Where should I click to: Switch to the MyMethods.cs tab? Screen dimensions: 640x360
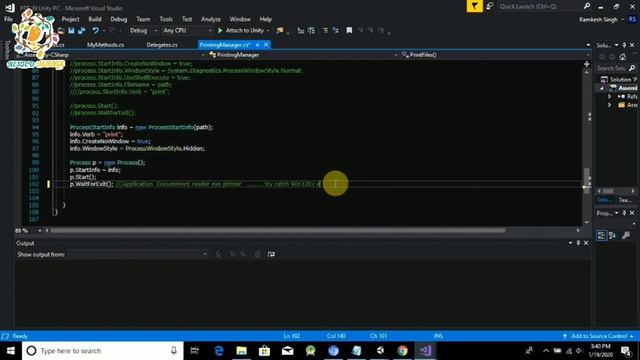coord(105,45)
